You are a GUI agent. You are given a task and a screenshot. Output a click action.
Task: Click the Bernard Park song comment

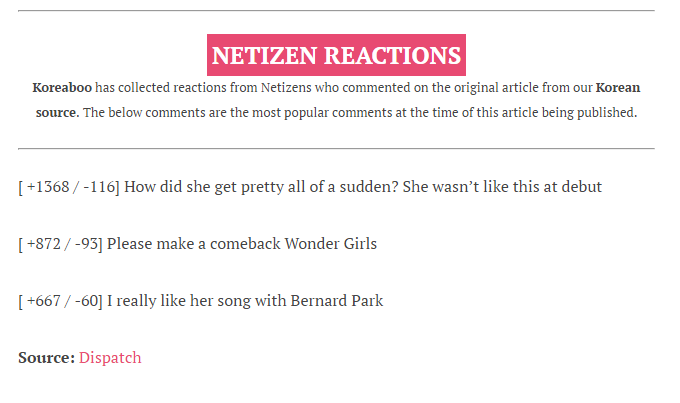point(201,301)
